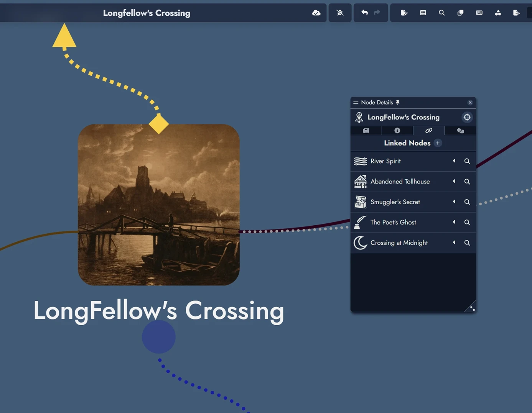The width and height of the screenshot is (532, 413).
Task: Open the Abandoned Tollhouse linked node
Action: 400,182
